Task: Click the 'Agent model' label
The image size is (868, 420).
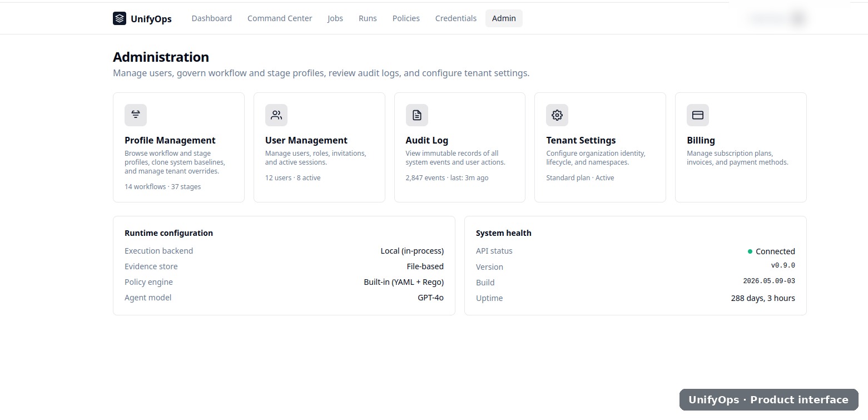Action: [148, 298]
